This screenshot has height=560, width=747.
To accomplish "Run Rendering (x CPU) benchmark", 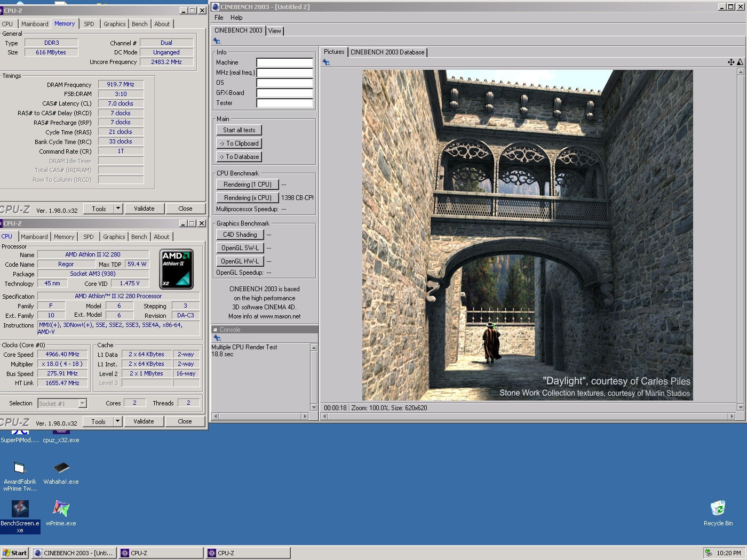I will click(x=248, y=198).
